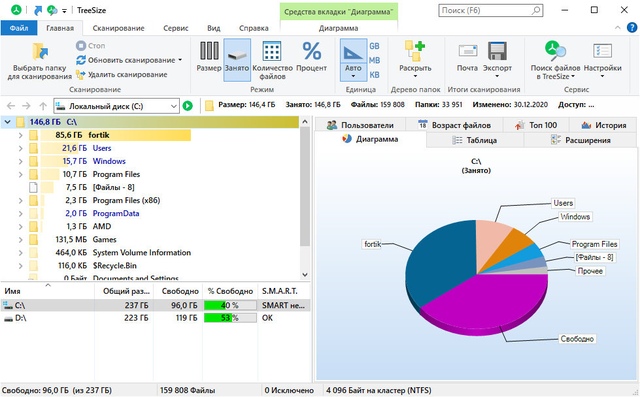Click the Select folder for scanning icon
Screen dimensions: 640x397
40,52
